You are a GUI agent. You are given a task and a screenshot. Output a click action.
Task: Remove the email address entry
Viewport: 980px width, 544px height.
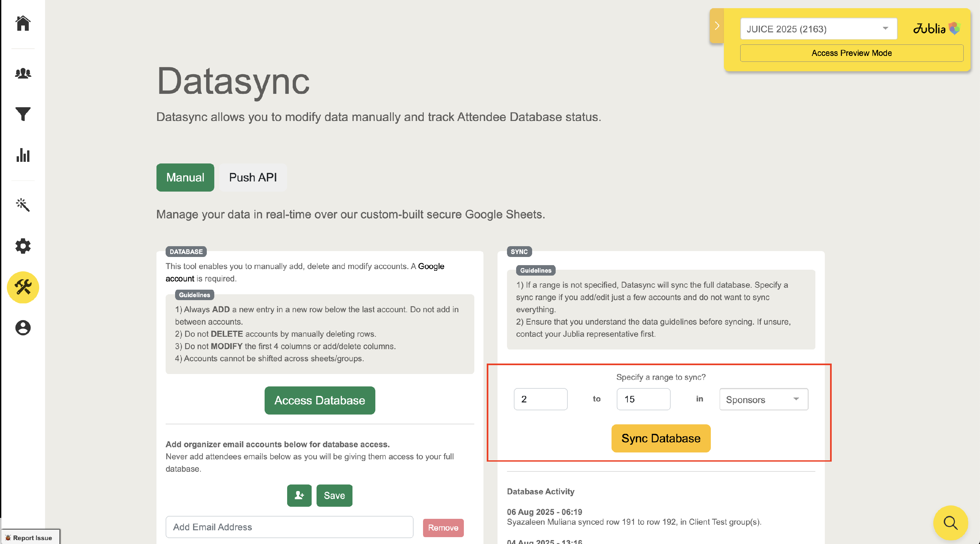443,528
